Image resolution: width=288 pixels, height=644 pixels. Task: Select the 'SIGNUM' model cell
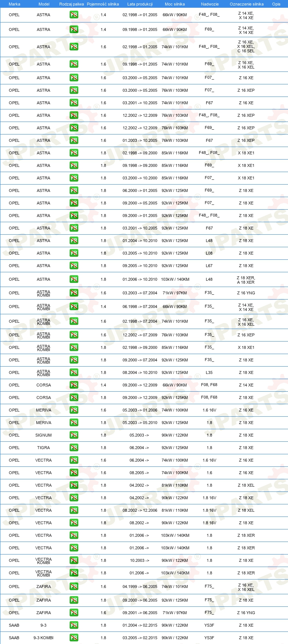point(43,435)
